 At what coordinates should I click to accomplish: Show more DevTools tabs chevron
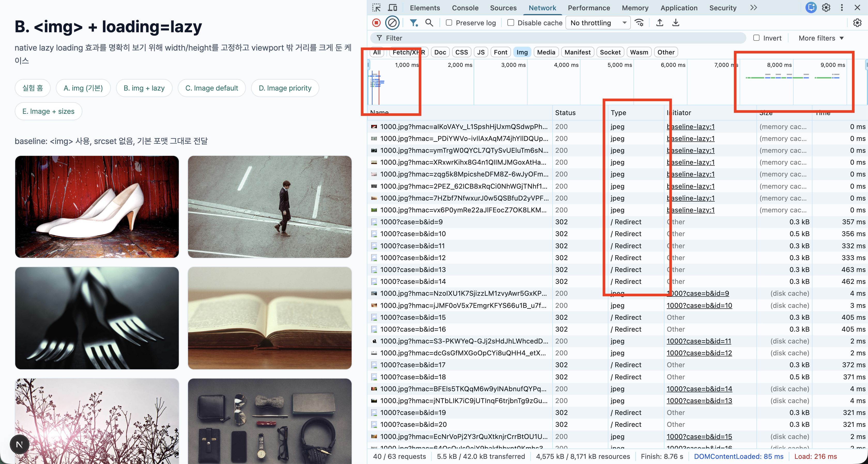754,8
